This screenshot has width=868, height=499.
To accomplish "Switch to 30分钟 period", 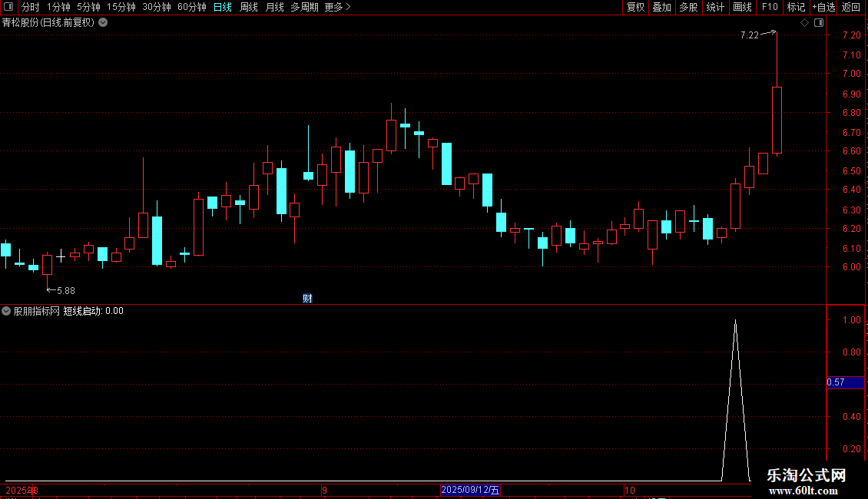I will tap(156, 7).
